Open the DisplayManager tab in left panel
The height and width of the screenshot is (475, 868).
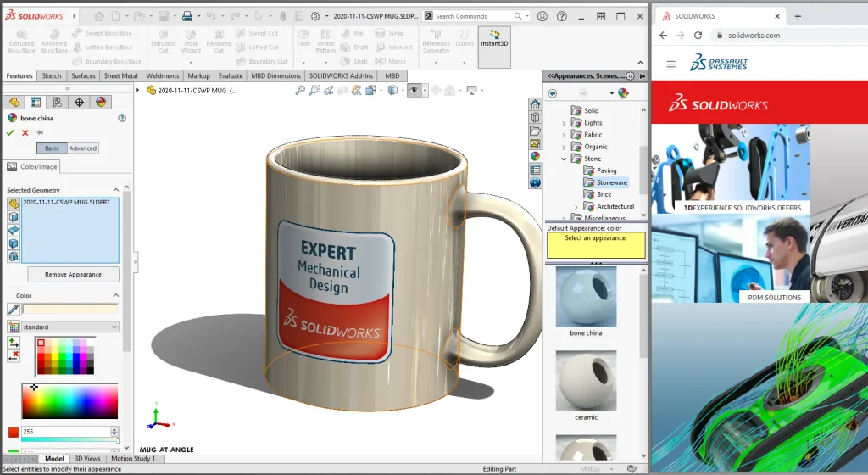click(100, 102)
